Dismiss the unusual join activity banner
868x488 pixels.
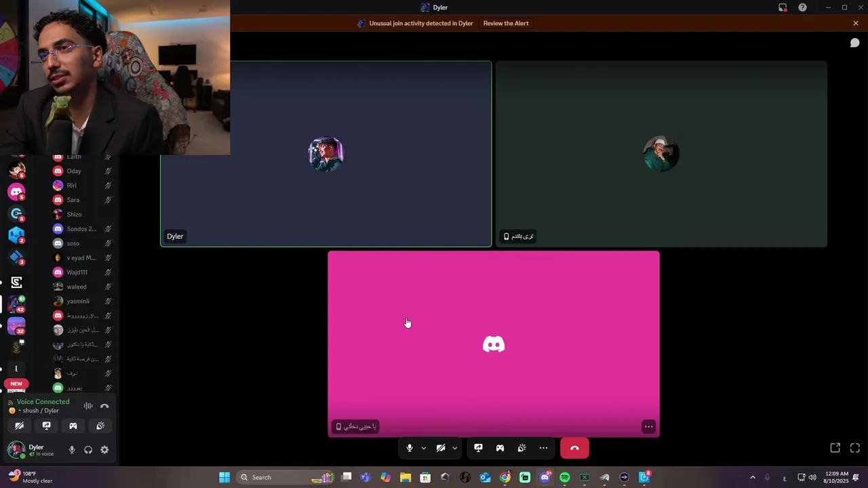(856, 23)
